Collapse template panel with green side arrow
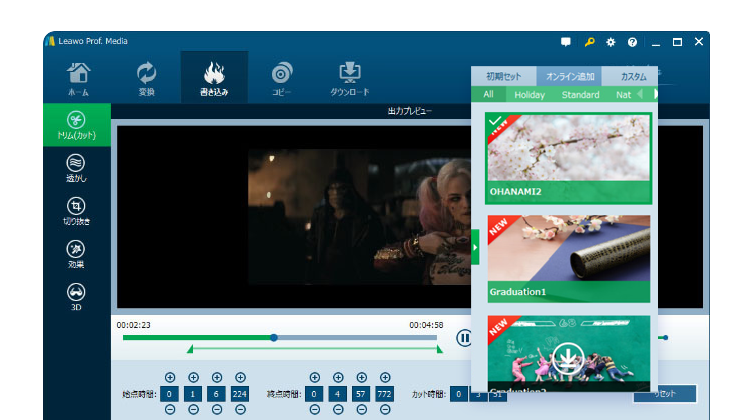The height and width of the screenshot is (420, 744). 475,247
